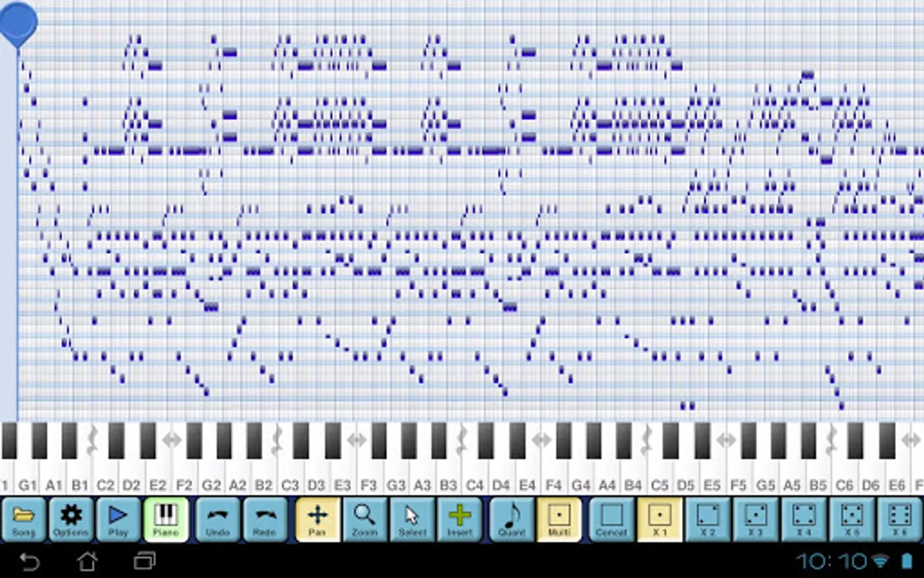The image size is (924, 578).
Task: Tap the 10:10 clock in status bar
Action: (x=832, y=561)
